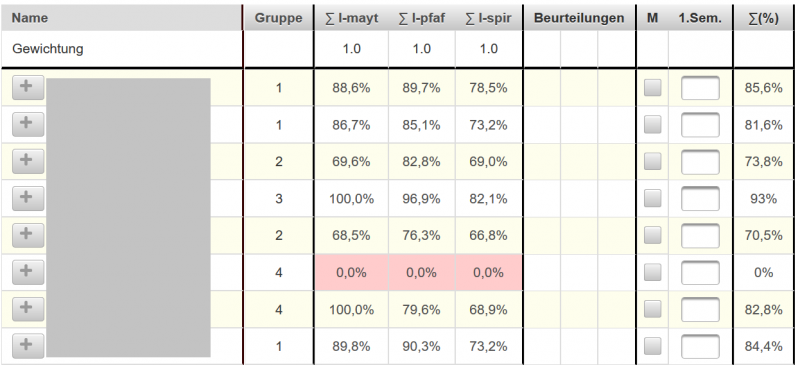The width and height of the screenshot is (800, 365).
Task: Tick the M checkbox for 84,4% row
Action: (653, 346)
